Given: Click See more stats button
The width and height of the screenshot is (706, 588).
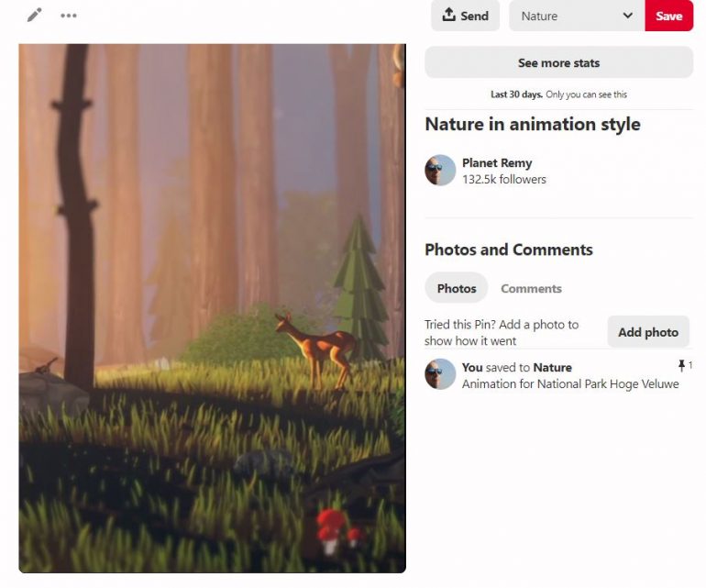Looking at the screenshot, I should click(x=558, y=62).
